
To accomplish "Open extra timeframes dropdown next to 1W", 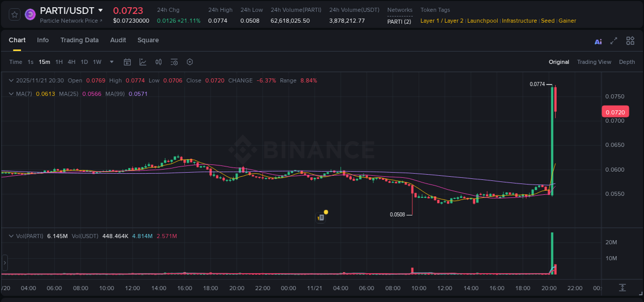I will click(x=111, y=62).
